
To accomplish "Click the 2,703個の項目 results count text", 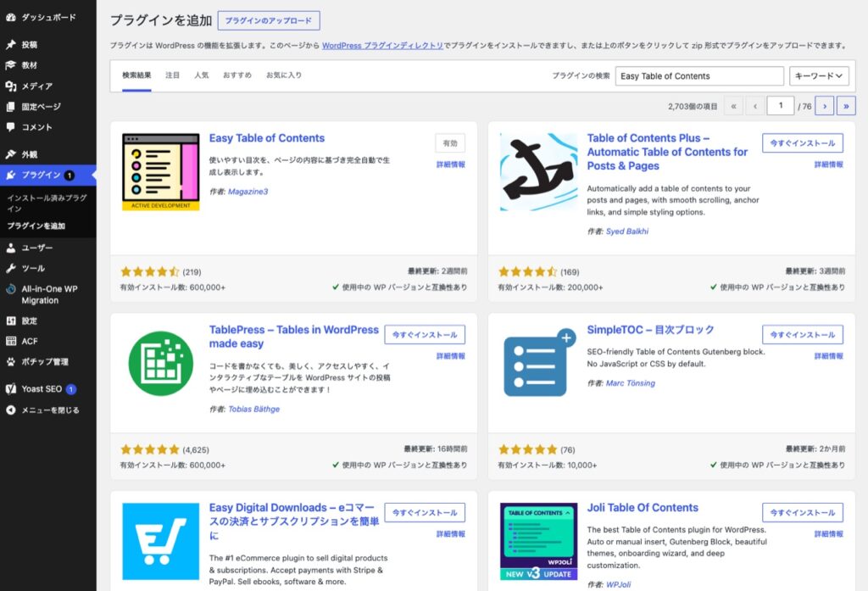I will pyautogui.click(x=693, y=106).
